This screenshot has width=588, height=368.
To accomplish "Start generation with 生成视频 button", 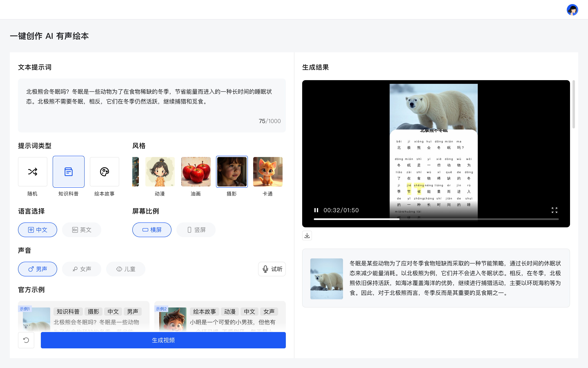I will (163, 340).
